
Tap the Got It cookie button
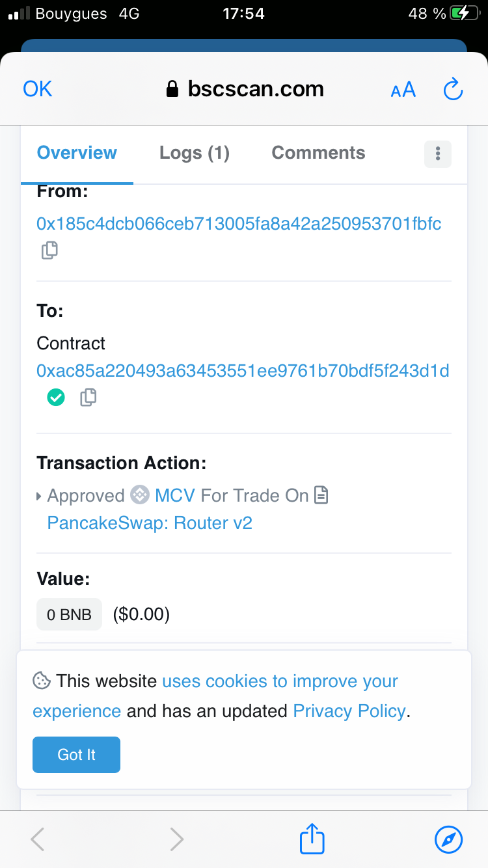pos(76,754)
